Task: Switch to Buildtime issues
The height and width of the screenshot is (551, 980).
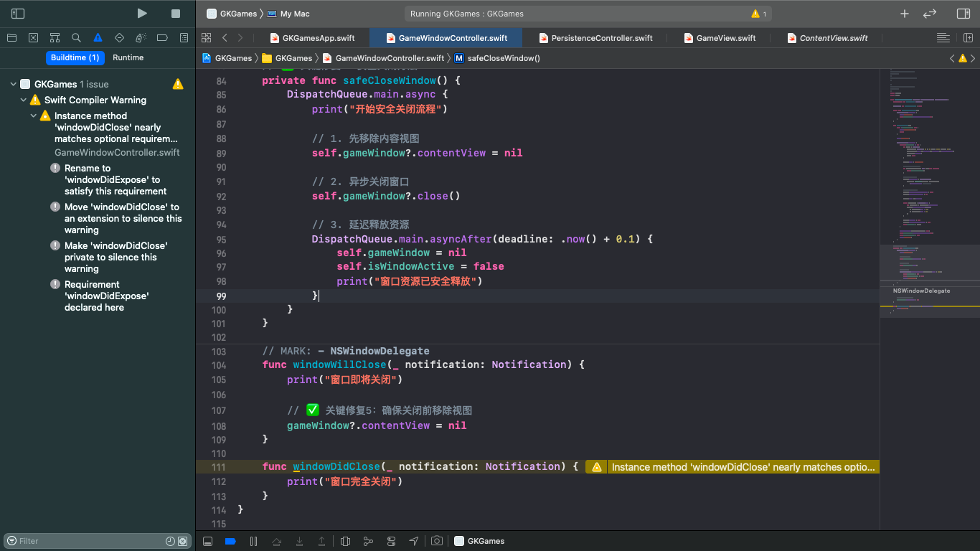Action: pyautogui.click(x=75, y=57)
